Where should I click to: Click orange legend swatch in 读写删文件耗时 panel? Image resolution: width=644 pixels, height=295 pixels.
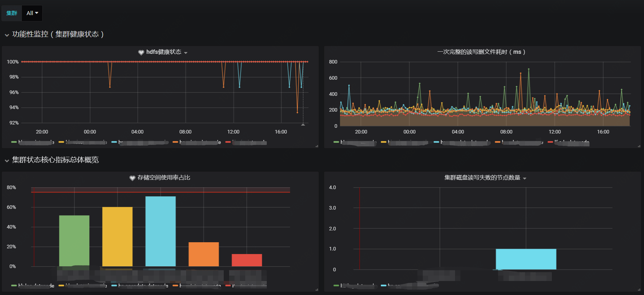click(x=498, y=142)
